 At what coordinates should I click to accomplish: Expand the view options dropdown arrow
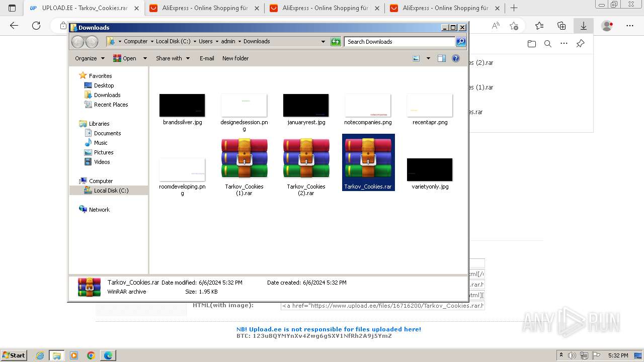(x=428, y=58)
